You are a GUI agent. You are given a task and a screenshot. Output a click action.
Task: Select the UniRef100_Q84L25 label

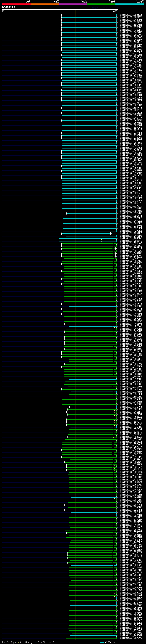[x=131, y=90]
